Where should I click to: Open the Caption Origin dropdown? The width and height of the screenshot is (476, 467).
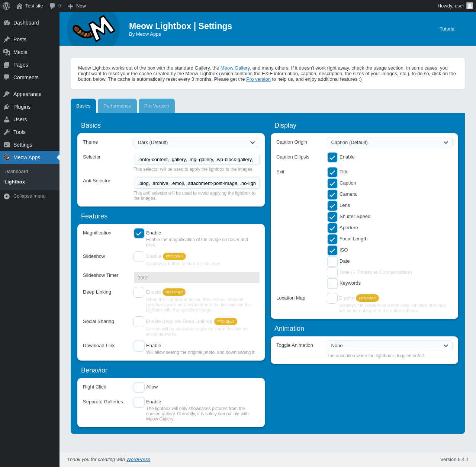(x=390, y=143)
